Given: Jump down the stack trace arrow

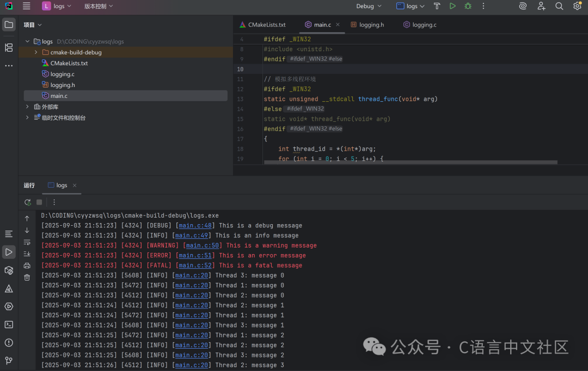Looking at the screenshot, I should pyautogui.click(x=27, y=230).
